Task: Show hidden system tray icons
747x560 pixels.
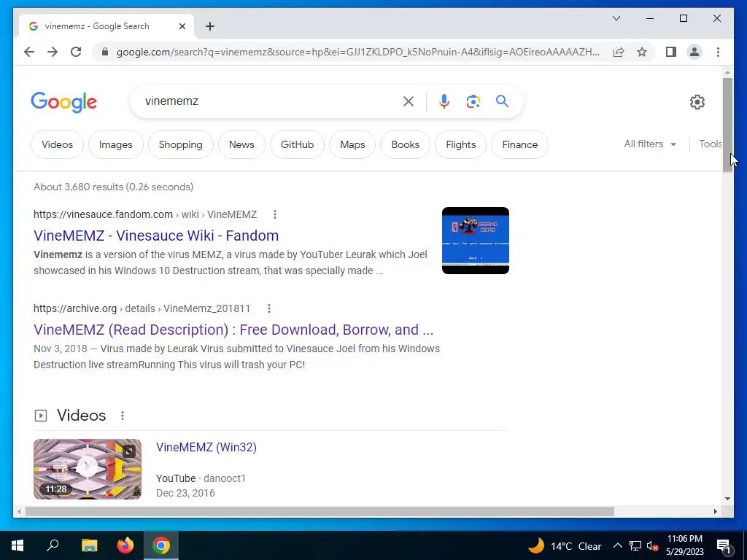Action: (x=617, y=545)
